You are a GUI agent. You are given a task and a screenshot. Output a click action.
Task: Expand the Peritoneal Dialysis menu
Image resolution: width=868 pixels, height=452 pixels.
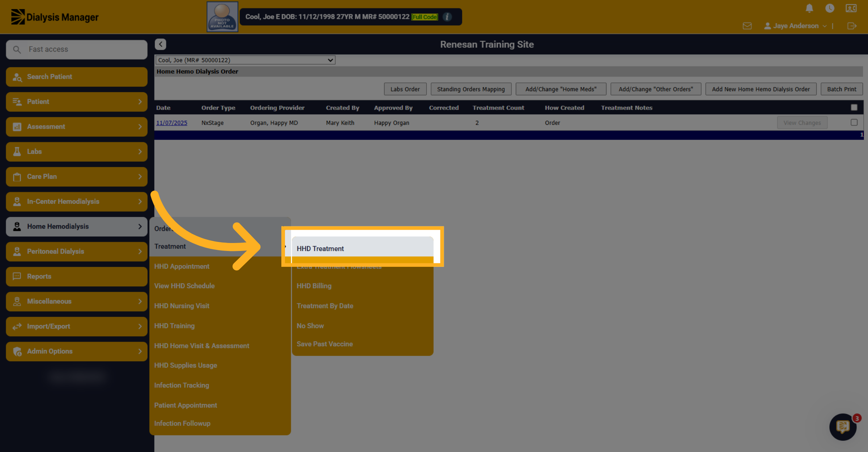pyautogui.click(x=77, y=251)
